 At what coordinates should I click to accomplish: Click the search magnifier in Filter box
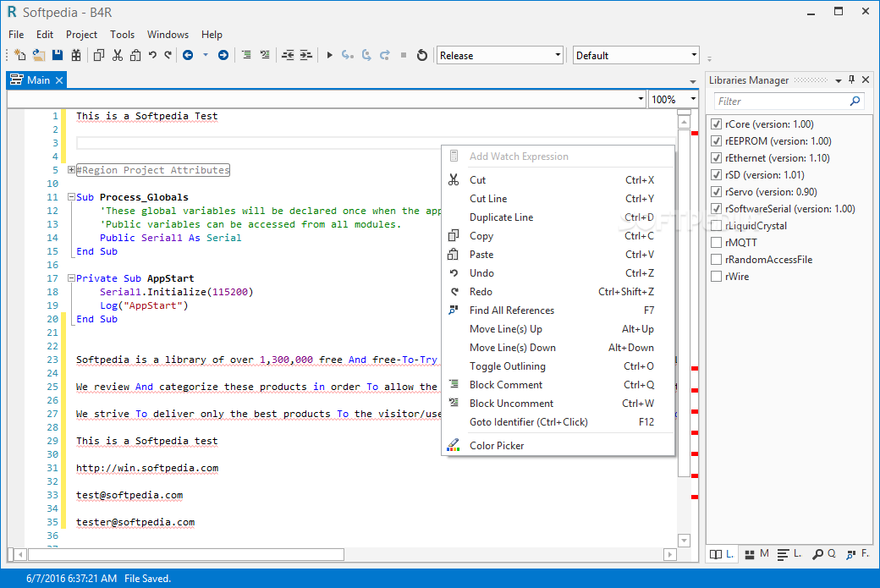click(855, 101)
